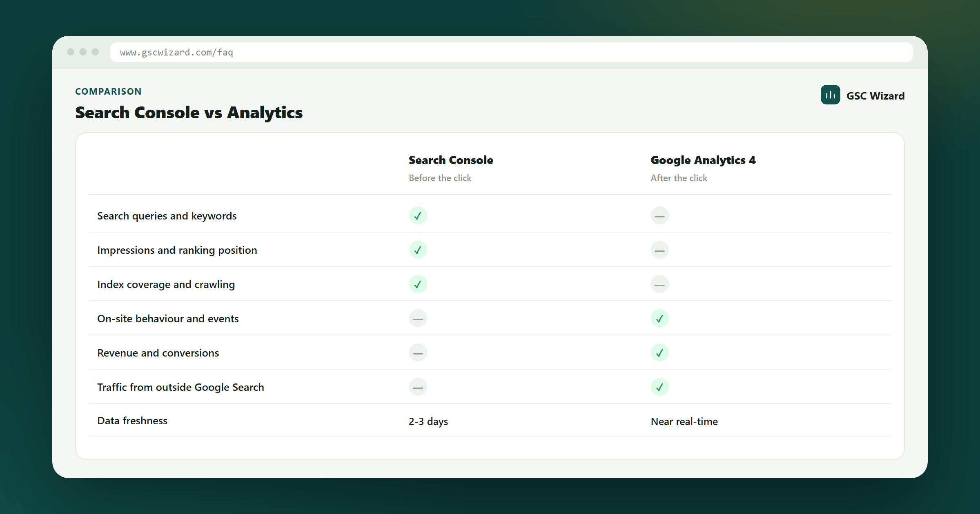Click the 'Impressions and ranking position' row label
Image resolution: width=980 pixels, height=514 pixels.
click(177, 250)
